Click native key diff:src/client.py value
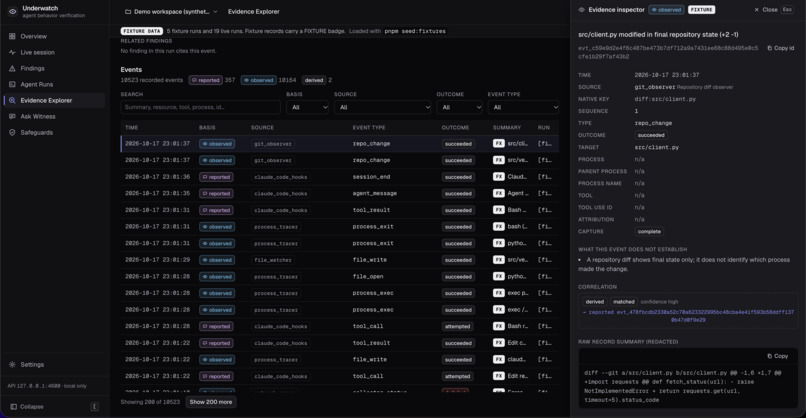The height and width of the screenshot is (418, 806). click(665, 99)
